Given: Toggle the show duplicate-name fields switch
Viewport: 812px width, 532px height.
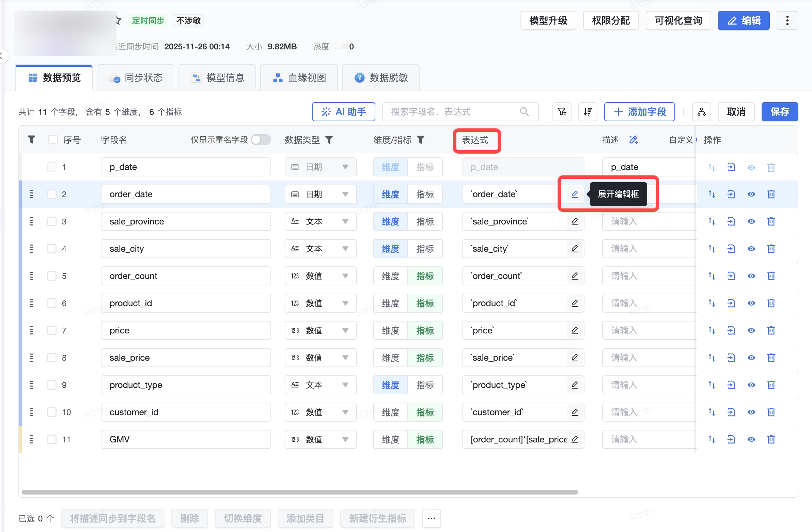Looking at the screenshot, I should tap(261, 140).
